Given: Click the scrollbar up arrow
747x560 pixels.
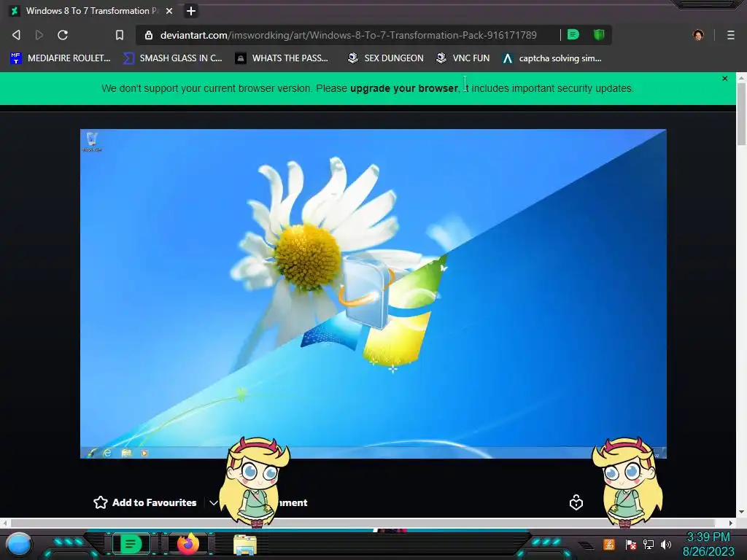Looking at the screenshot, I should tap(741, 77).
